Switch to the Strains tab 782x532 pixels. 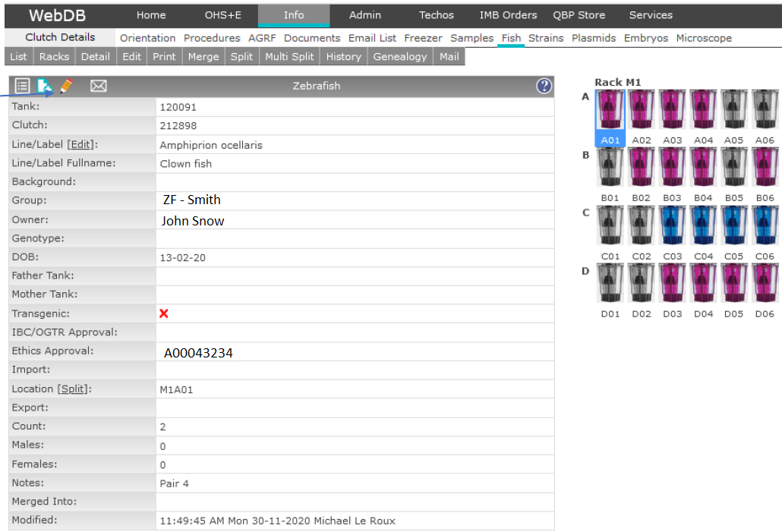point(546,38)
